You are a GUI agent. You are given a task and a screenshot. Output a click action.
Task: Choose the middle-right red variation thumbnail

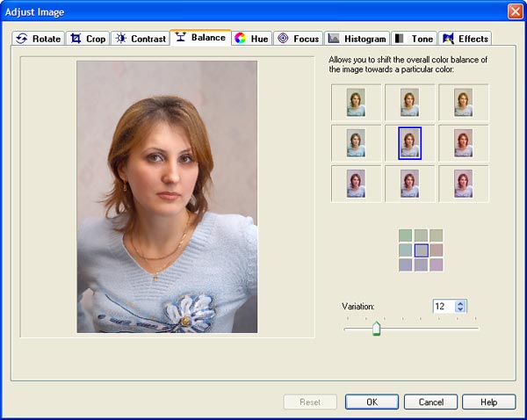(x=464, y=143)
